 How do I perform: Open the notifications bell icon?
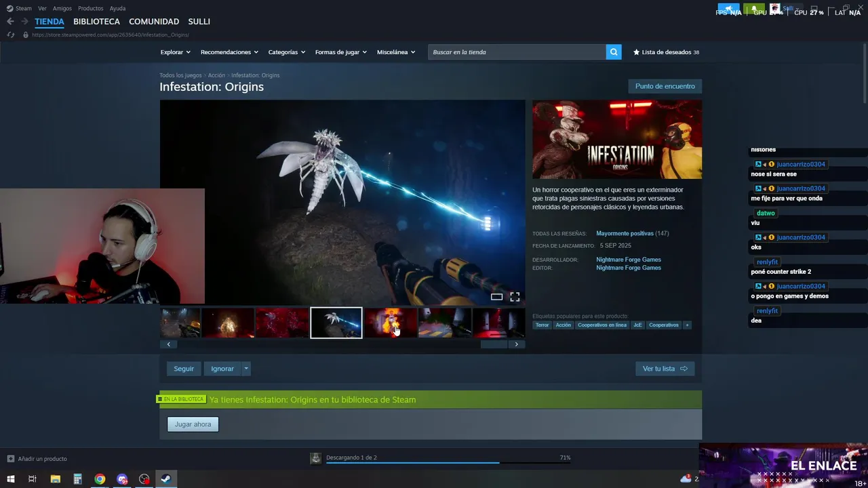[x=754, y=9]
